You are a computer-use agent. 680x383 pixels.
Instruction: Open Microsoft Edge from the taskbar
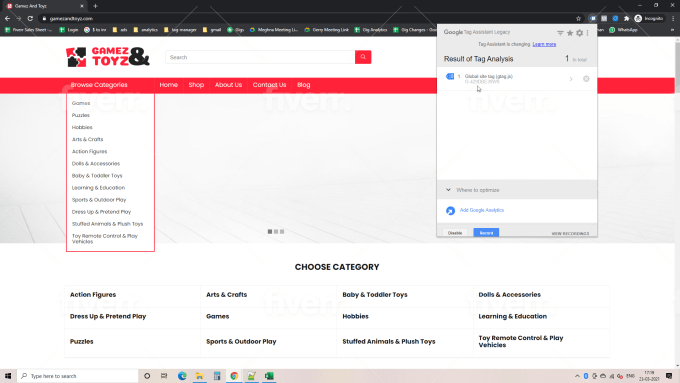(182, 376)
